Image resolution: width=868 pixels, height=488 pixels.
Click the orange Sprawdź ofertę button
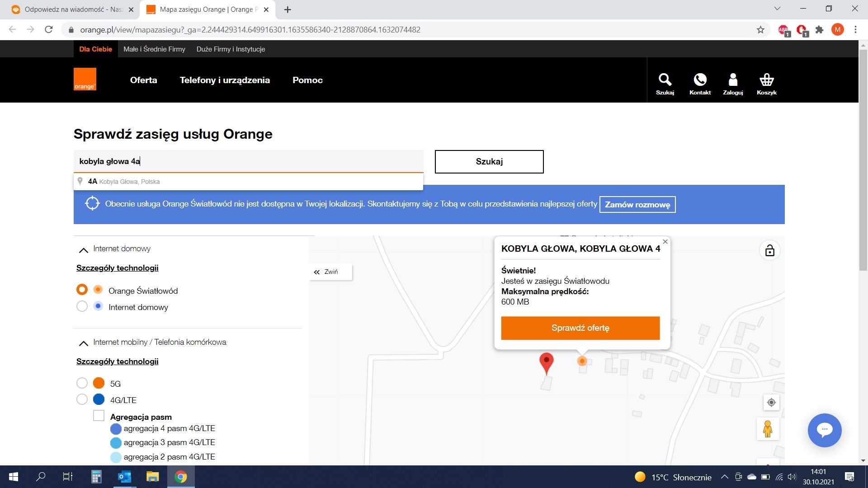tap(580, 328)
